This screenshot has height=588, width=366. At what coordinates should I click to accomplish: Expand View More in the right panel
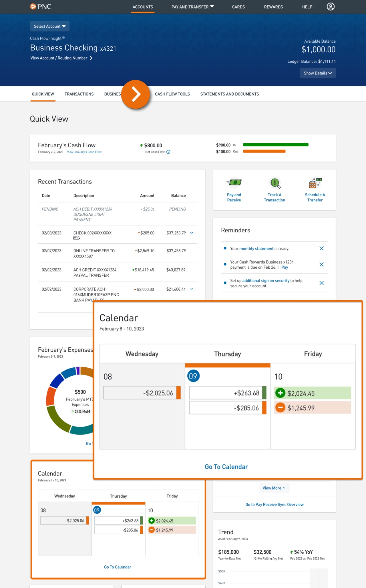click(274, 488)
